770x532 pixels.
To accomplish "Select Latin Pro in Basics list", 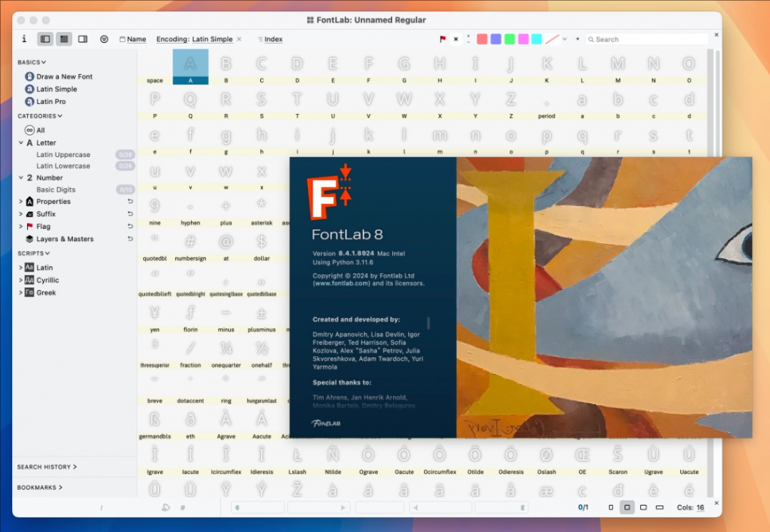I will (x=51, y=102).
